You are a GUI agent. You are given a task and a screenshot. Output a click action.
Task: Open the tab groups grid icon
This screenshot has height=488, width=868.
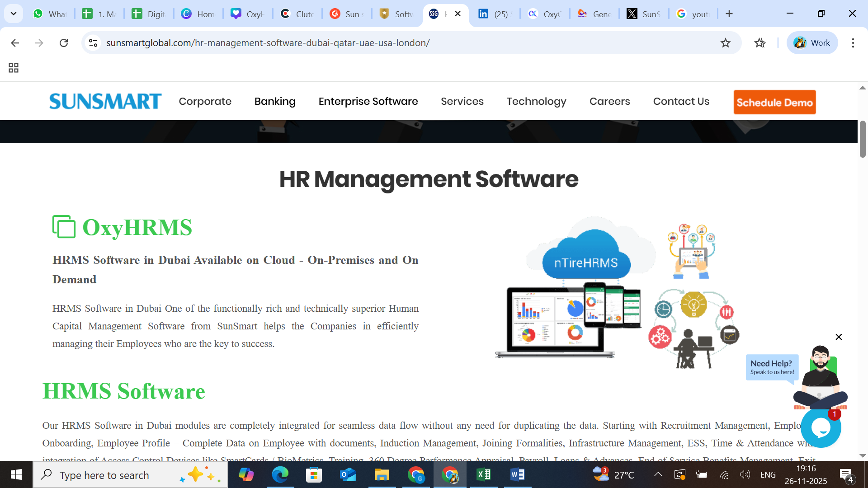point(14,68)
